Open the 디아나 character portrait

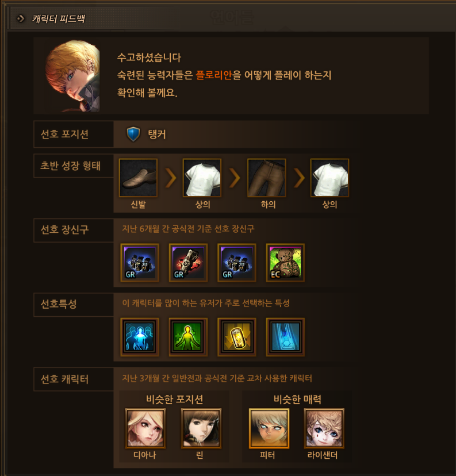tap(145, 428)
